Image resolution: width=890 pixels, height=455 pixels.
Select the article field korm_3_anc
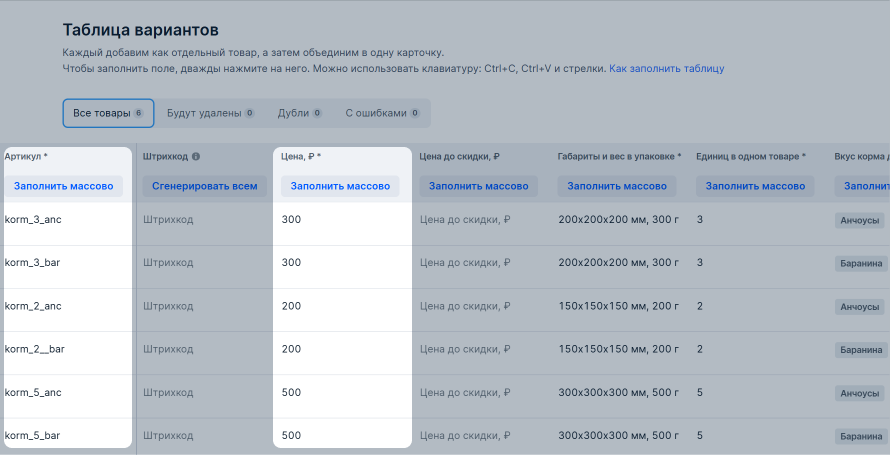(x=68, y=220)
